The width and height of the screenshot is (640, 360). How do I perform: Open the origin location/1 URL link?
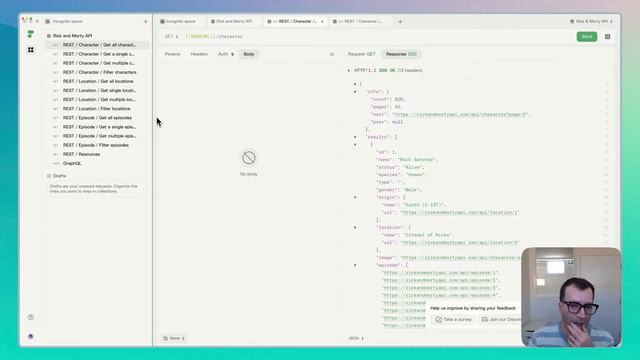coord(460,213)
